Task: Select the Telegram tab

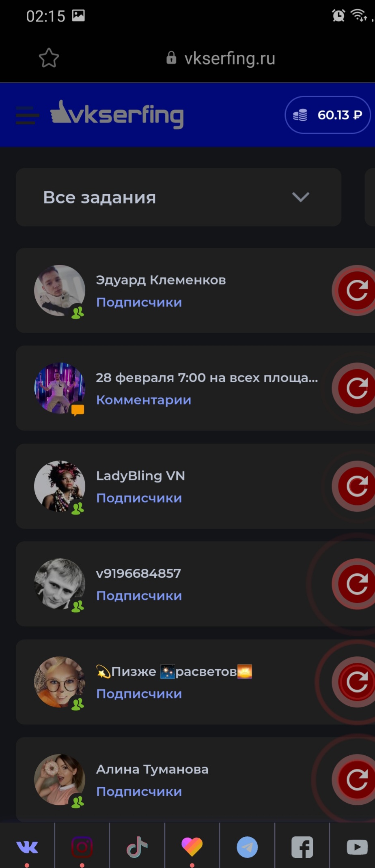Action: (x=247, y=847)
